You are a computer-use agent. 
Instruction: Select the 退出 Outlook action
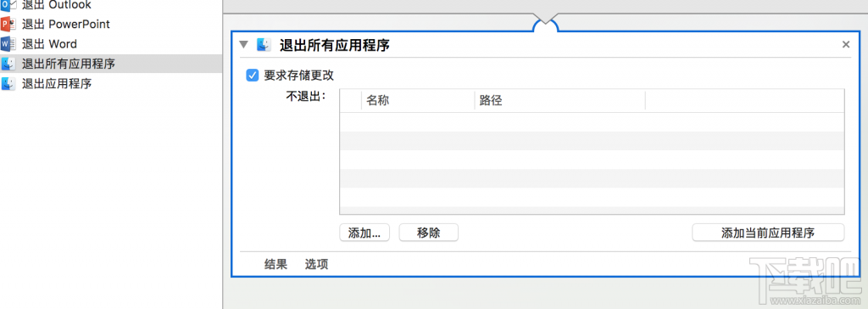(x=57, y=5)
